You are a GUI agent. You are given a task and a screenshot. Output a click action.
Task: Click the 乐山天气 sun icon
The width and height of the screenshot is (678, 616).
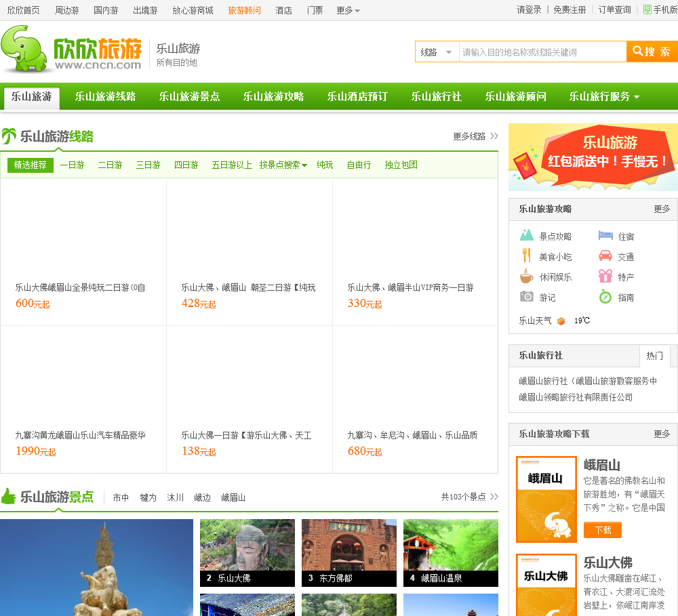pyautogui.click(x=561, y=321)
